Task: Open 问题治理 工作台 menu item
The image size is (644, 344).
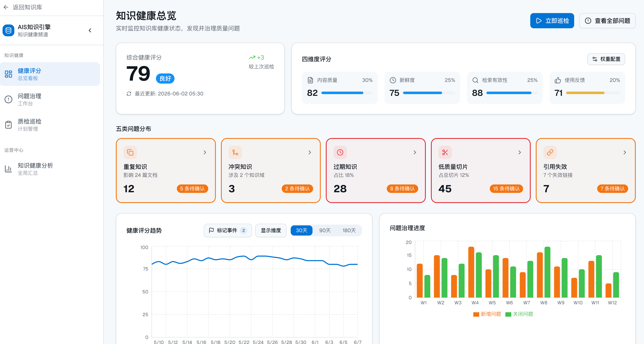Action: pos(50,99)
